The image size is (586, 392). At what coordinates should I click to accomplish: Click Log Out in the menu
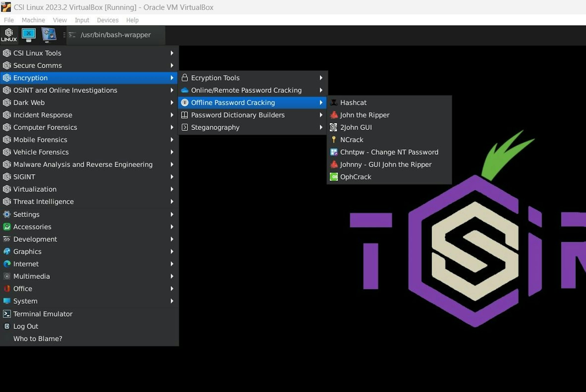coord(25,326)
